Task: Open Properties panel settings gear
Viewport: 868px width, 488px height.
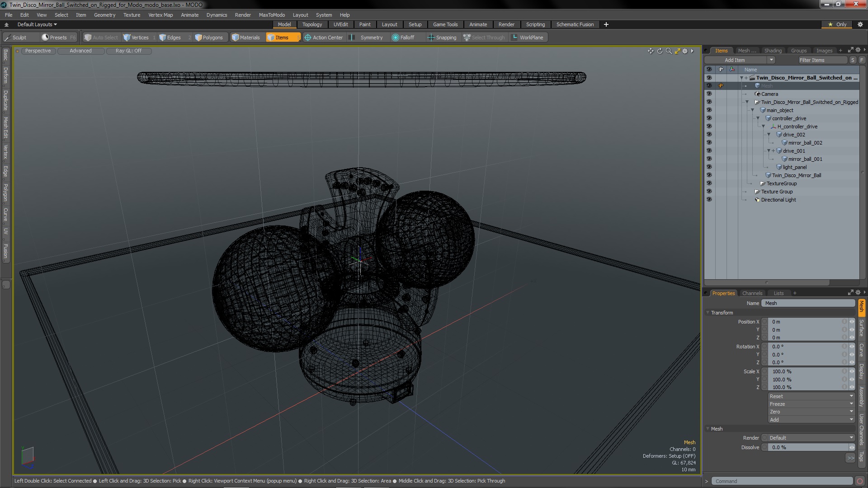Action: 858,293
